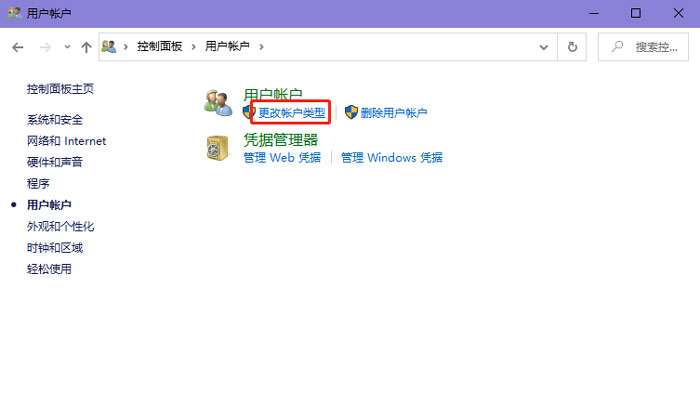The width and height of the screenshot is (700, 393).
Task: Expand chevron after 用户帐户 breadcrumb
Action: (x=262, y=46)
